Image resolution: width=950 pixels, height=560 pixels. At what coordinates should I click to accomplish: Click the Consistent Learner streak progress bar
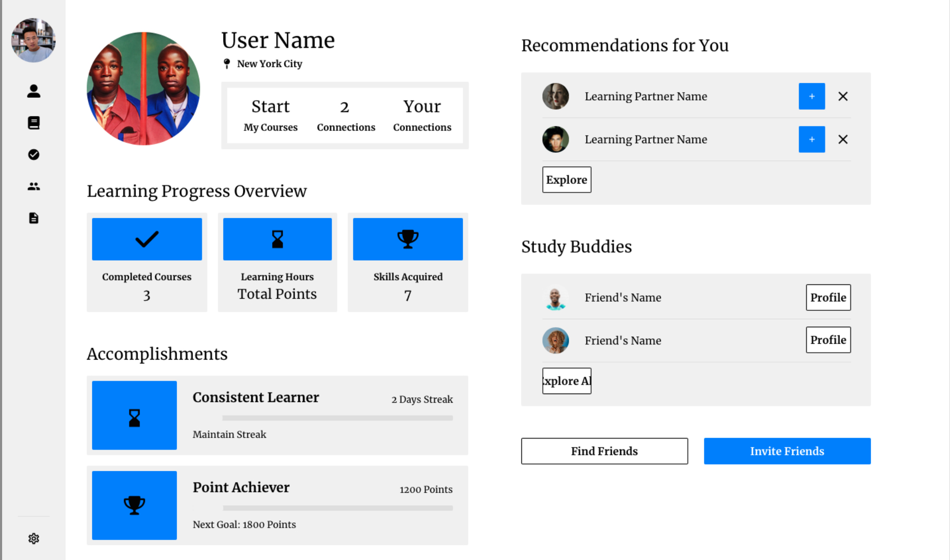(x=337, y=418)
